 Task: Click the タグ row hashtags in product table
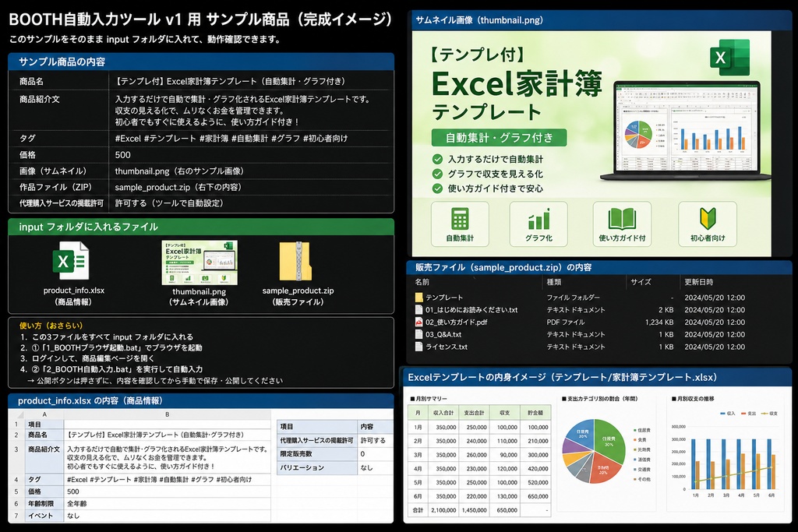click(231, 139)
